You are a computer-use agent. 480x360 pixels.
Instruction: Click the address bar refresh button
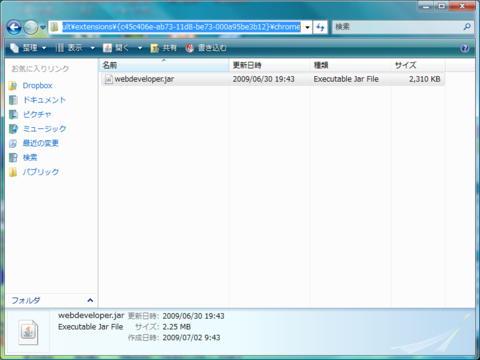[x=320, y=27]
